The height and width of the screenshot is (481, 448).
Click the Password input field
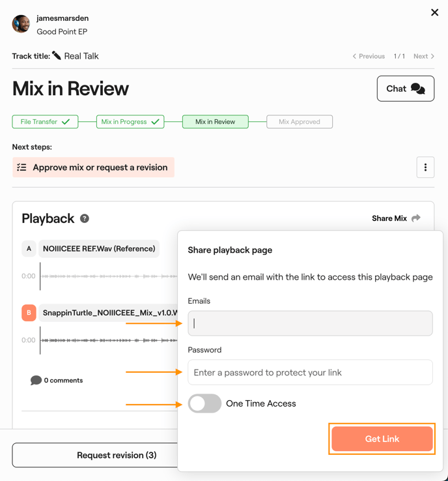310,372
